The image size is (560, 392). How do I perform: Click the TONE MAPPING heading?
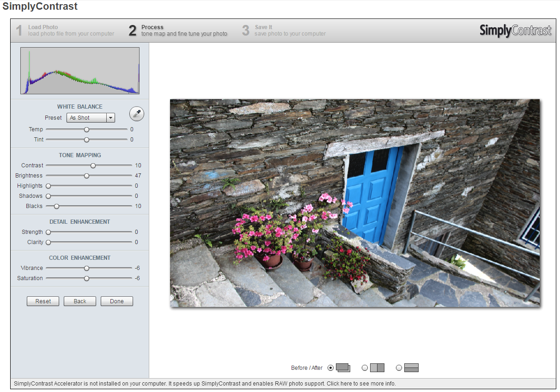click(x=80, y=155)
